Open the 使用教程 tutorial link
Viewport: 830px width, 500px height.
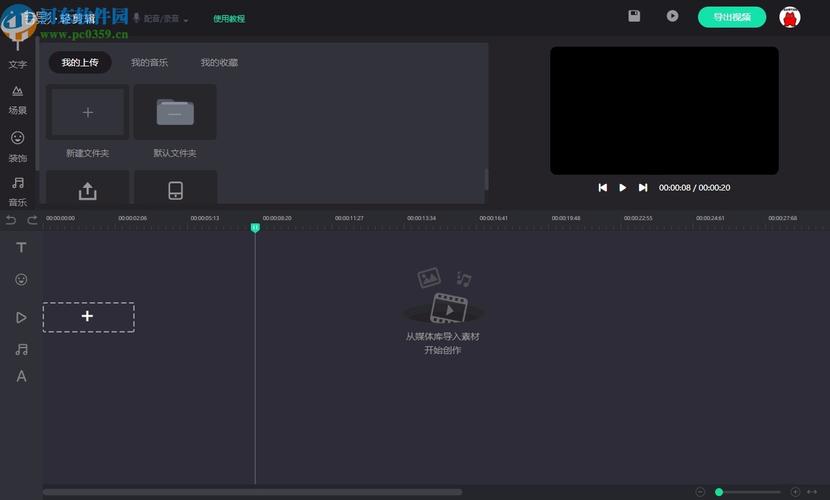click(x=229, y=19)
